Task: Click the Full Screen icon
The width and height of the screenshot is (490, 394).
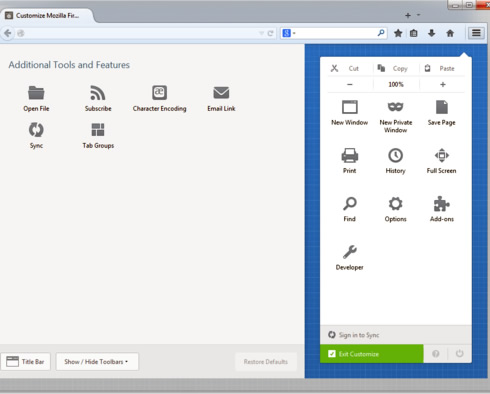Action: click(x=442, y=155)
